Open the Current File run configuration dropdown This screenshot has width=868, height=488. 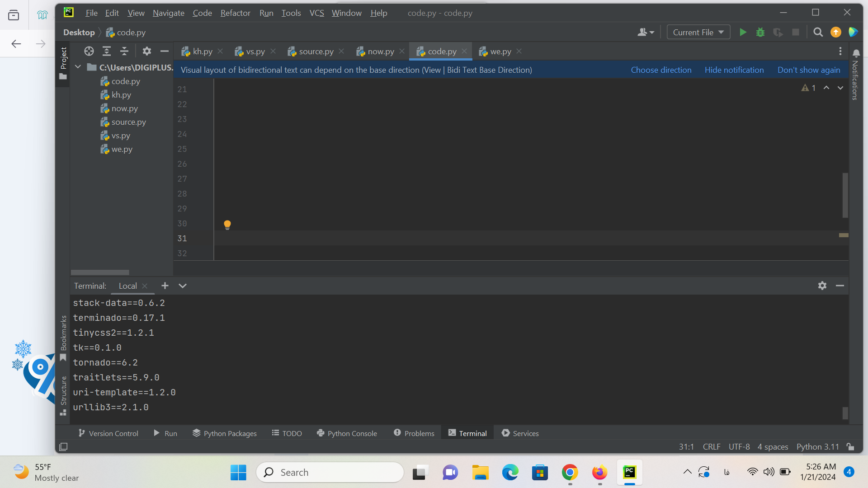(698, 32)
